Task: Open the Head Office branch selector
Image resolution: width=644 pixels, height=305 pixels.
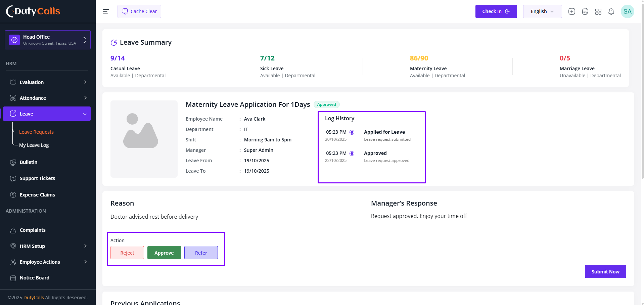Action: click(48, 40)
